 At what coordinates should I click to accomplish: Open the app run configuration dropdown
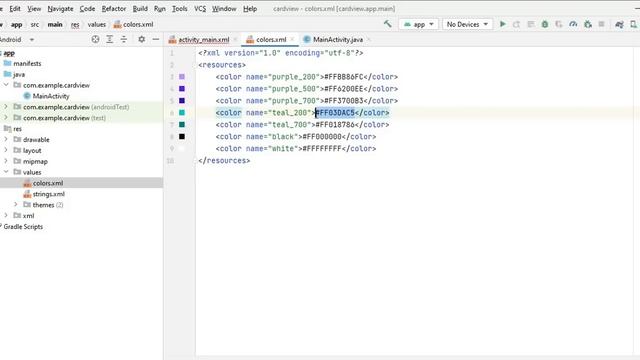pos(418,24)
